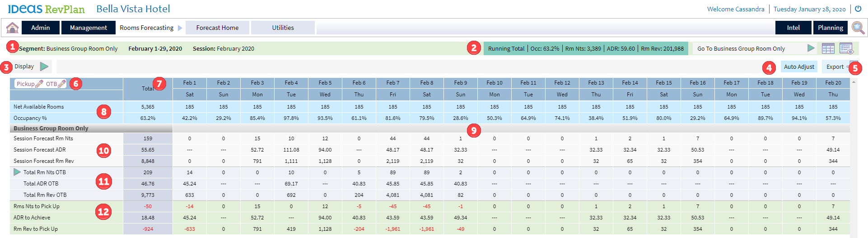Viewport: 868px width, 238px height.
Task: Click the Feb 3 Session Forecast Rm Nts cell
Action: pos(257,138)
